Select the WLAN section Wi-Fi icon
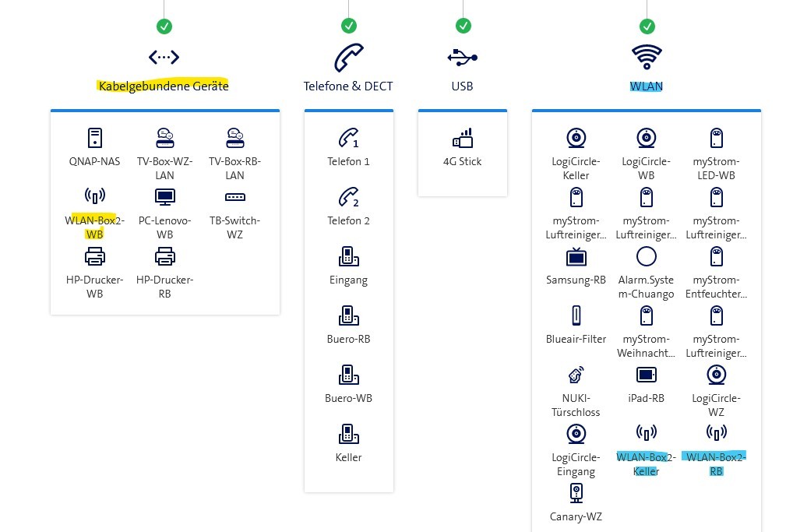 click(647, 57)
